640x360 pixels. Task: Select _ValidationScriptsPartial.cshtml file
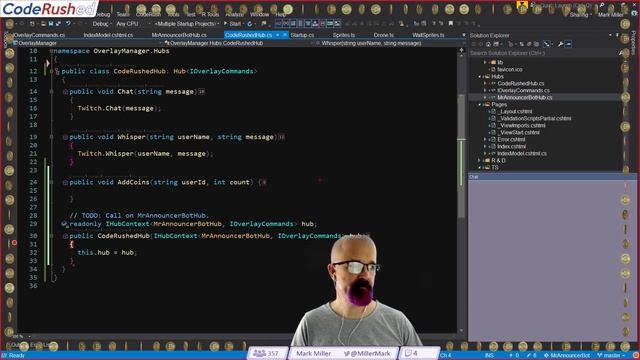pos(535,118)
